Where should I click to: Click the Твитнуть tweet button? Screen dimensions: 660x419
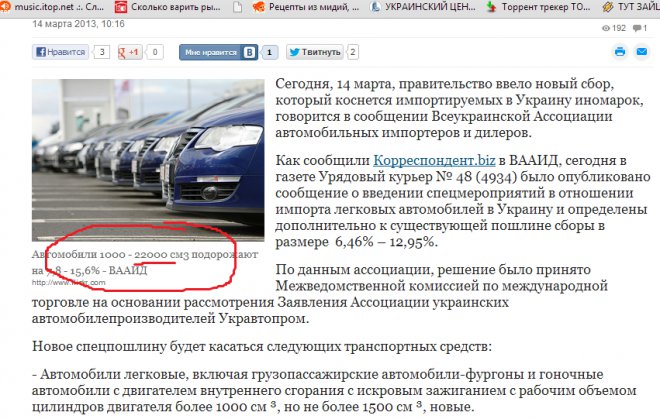[315, 52]
